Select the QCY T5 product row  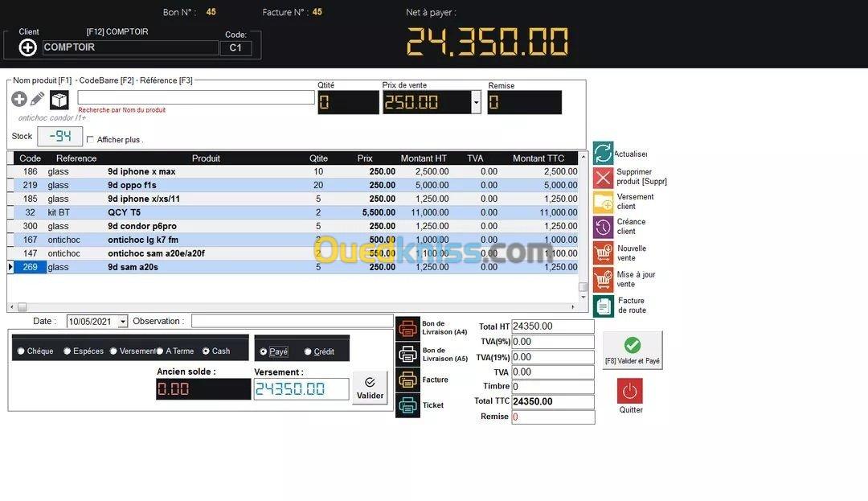coord(293,212)
